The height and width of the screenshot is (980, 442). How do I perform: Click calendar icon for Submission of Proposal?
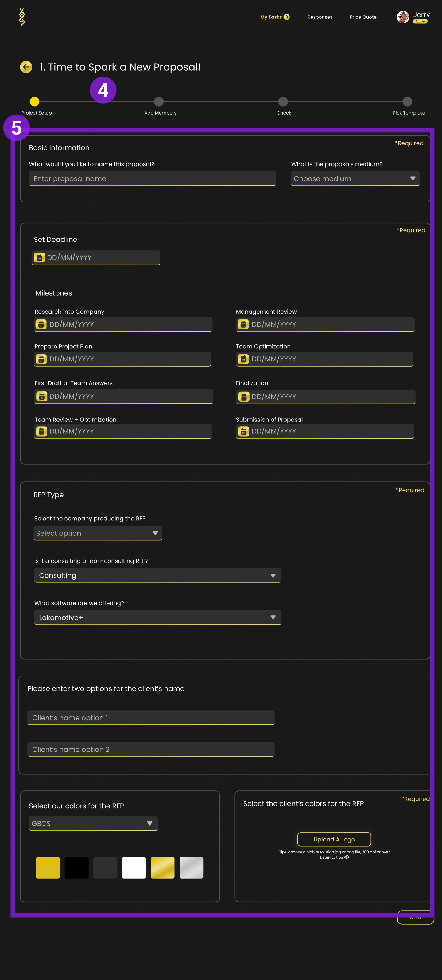click(243, 431)
